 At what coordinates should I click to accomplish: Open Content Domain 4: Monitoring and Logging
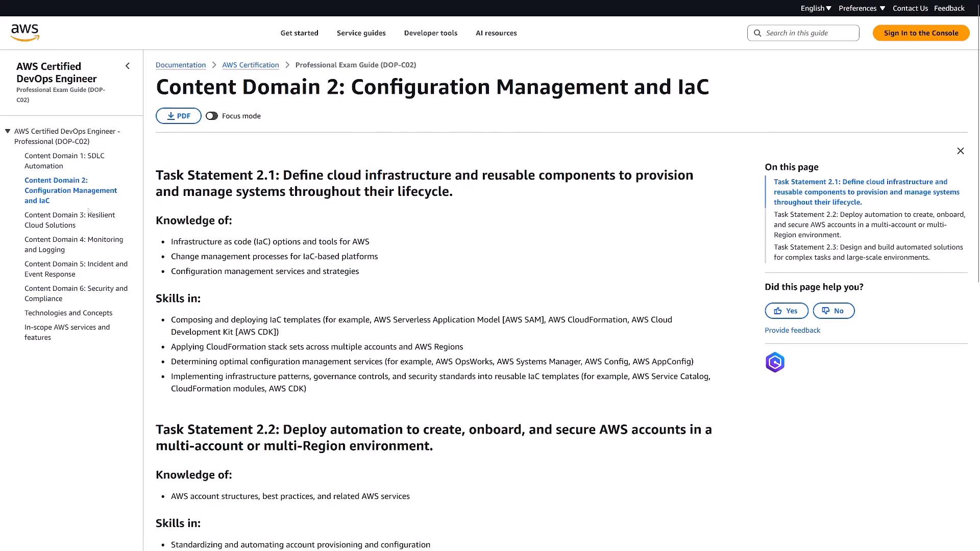tap(73, 244)
